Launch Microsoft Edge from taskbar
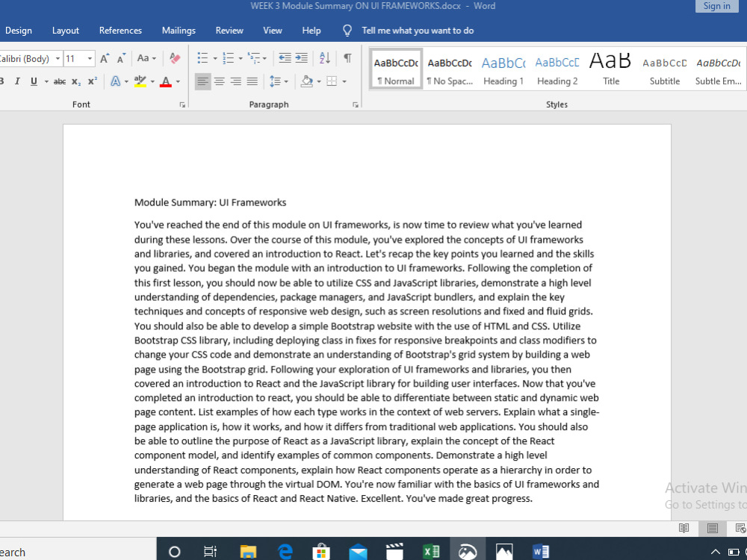The image size is (747, 560). [x=285, y=552]
